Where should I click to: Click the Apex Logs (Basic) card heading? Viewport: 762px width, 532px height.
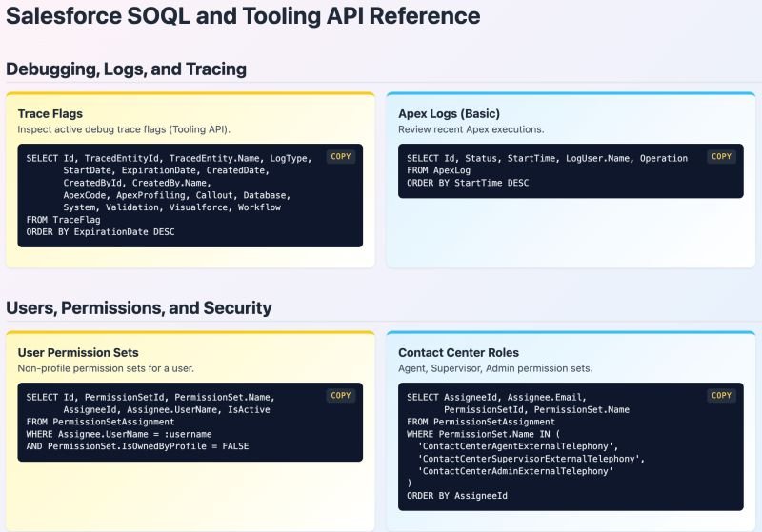tap(449, 113)
